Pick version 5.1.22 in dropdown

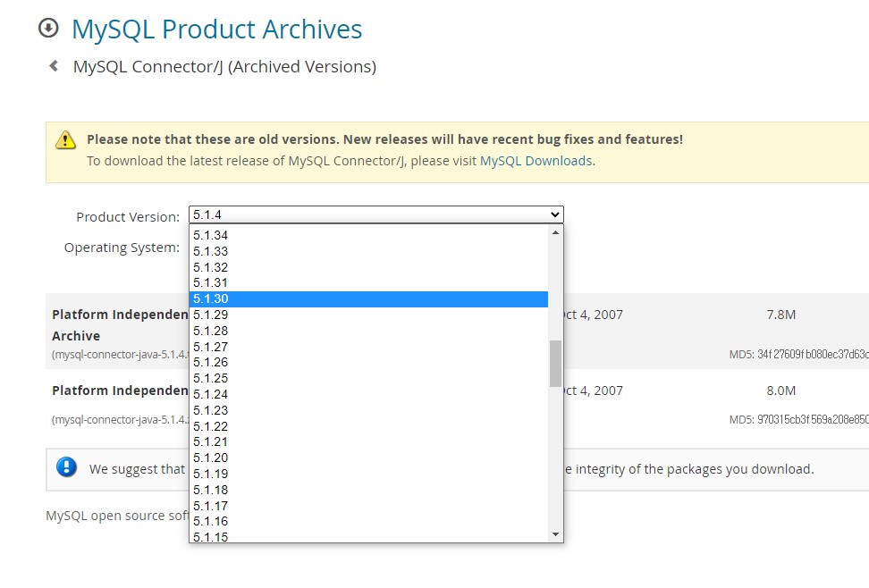coord(368,427)
